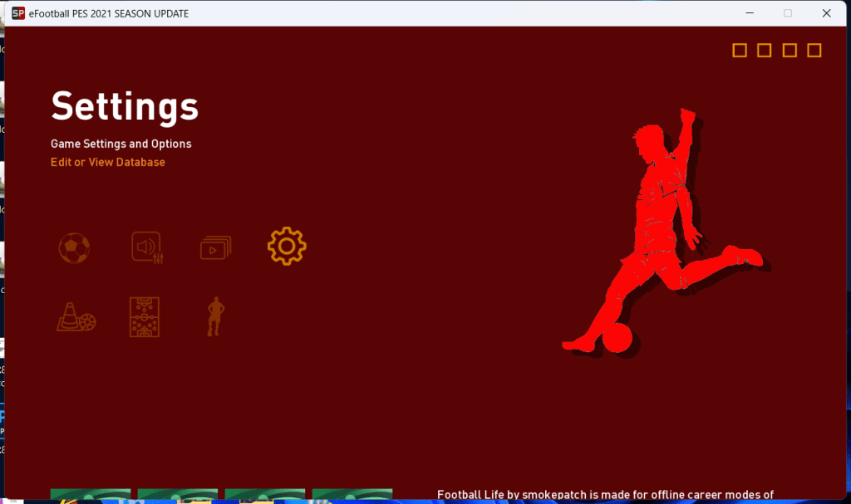Open the Edit or View Database link
Viewport: 851px width, 504px height.
[x=107, y=162]
